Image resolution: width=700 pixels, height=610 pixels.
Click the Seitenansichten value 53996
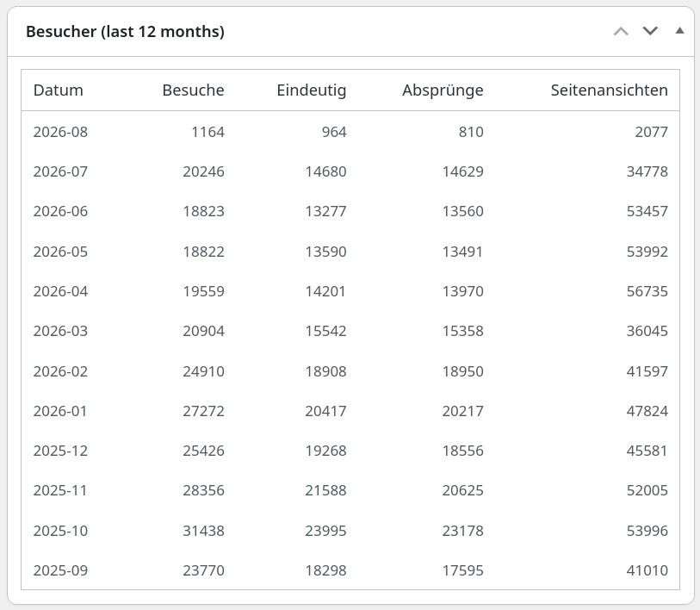[647, 531]
